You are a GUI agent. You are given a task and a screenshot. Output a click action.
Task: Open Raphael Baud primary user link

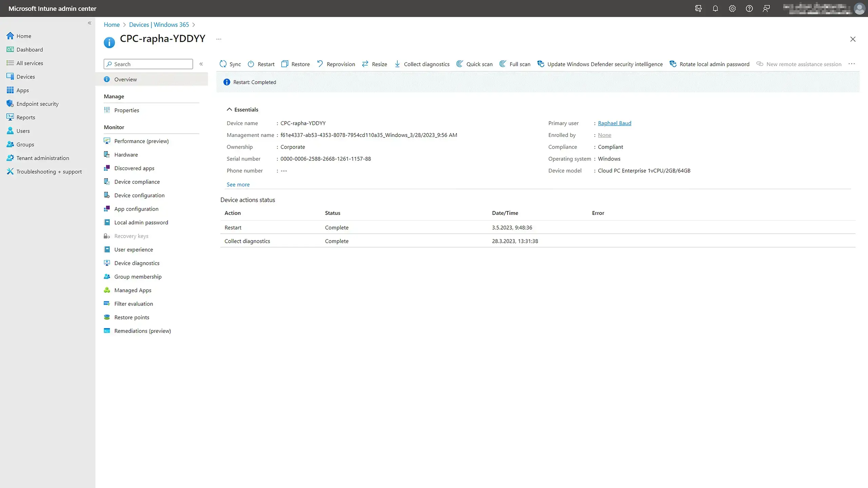tap(614, 123)
